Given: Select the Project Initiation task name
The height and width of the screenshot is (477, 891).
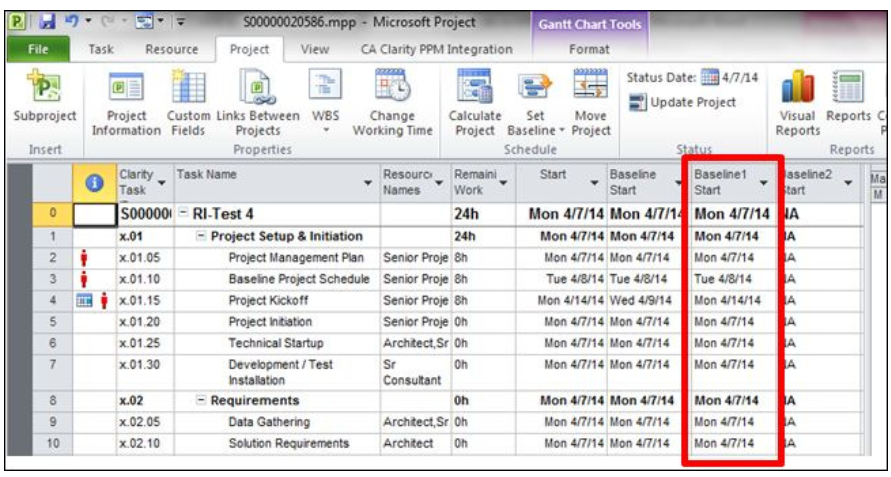Looking at the screenshot, I should click(x=270, y=322).
